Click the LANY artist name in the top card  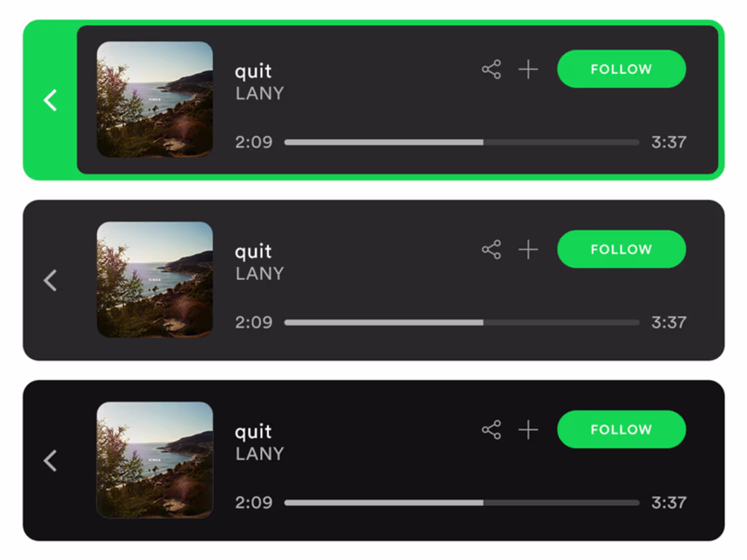[259, 93]
